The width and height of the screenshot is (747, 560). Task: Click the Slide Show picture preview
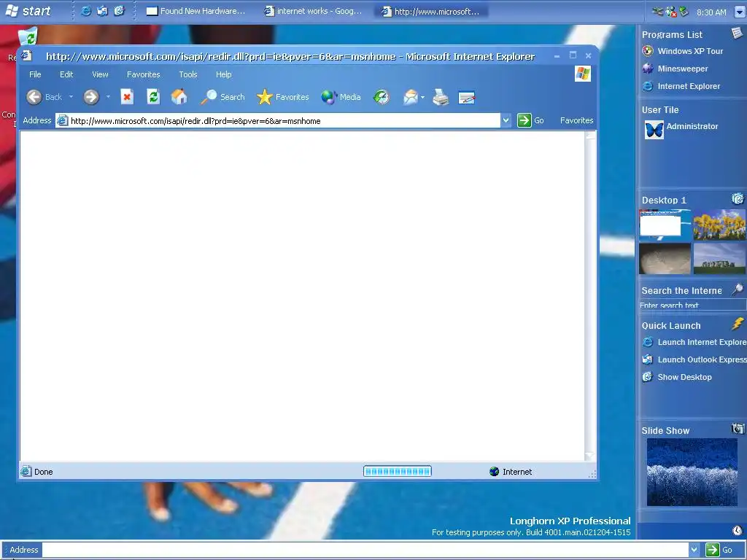point(692,472)
